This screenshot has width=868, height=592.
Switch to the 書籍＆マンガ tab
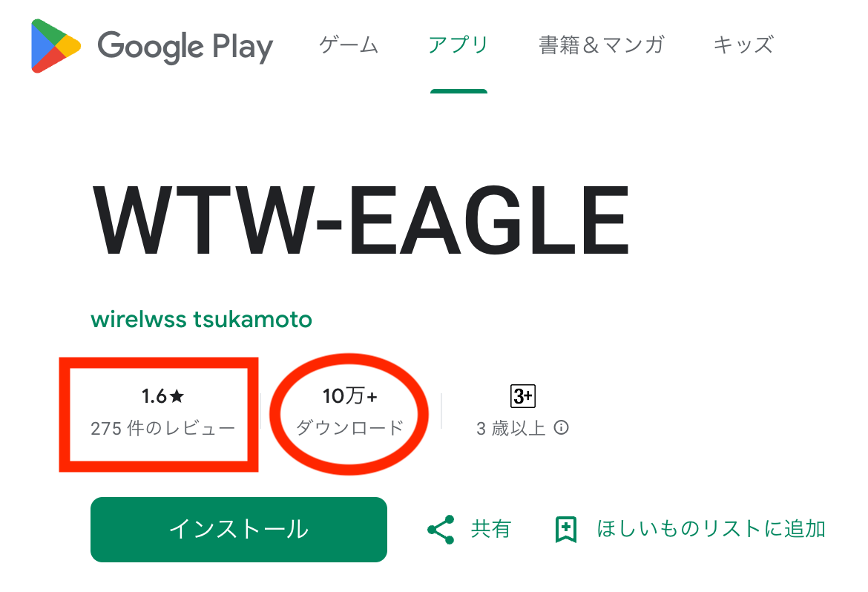coord(601,45)
